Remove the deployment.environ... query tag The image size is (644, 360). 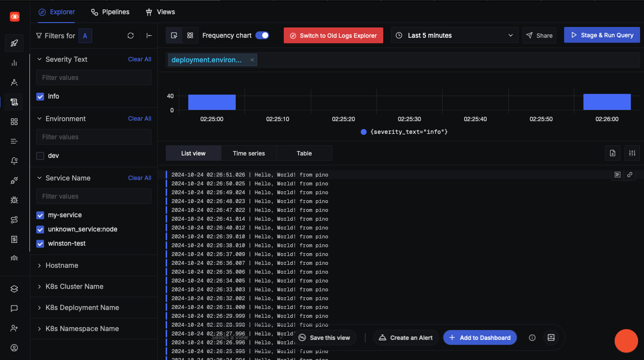click(252, 60)
